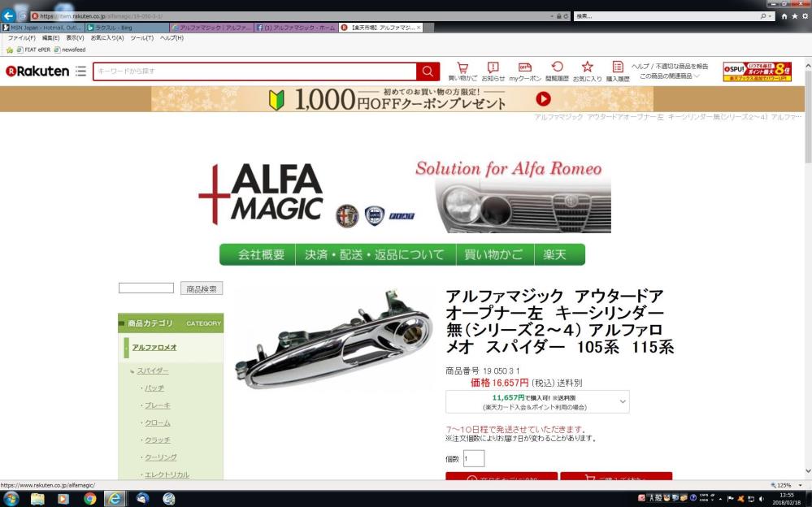Click ヘルプ / 不適切な商品を報告 link
This screenshot has height=507, width=812.
tap(670, 67)
